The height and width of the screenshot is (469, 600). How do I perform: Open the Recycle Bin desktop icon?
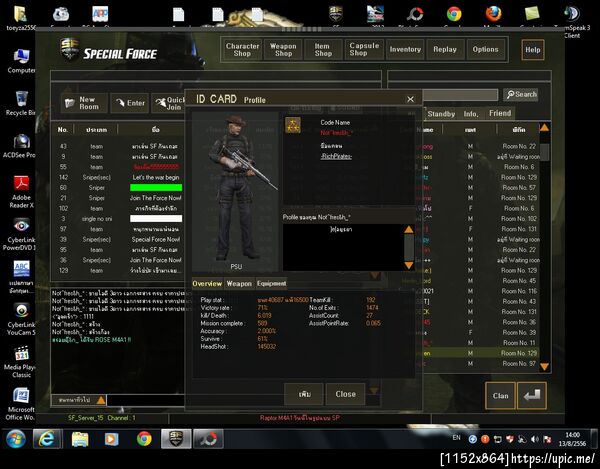[x=20, y=103]
